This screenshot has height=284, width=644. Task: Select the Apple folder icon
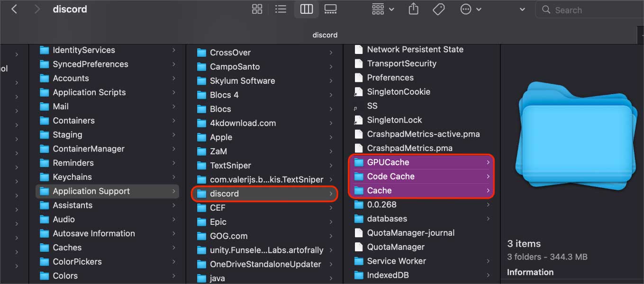coord(202,137)
